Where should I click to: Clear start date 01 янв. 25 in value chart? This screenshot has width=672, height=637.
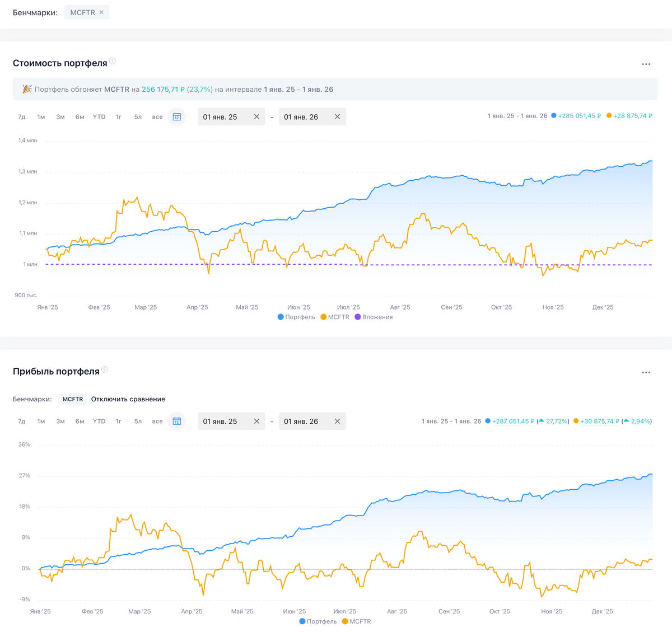pos(256,117)
